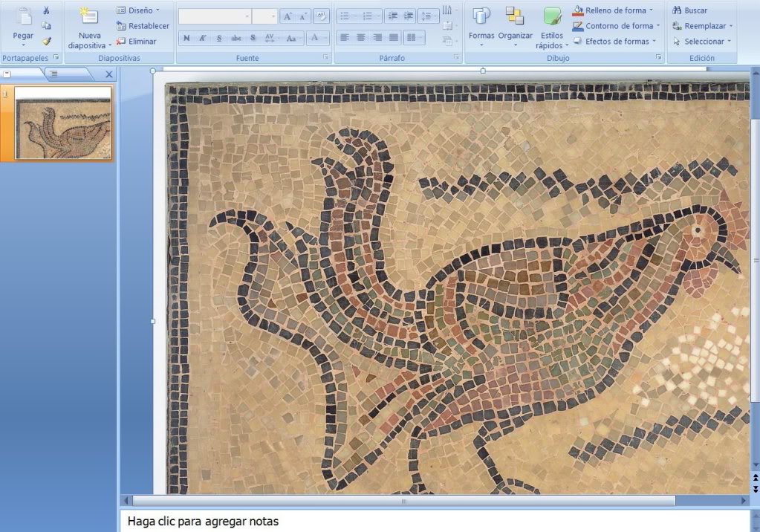Click the horizontal scrollbar under the slide

tap(403, 501)
